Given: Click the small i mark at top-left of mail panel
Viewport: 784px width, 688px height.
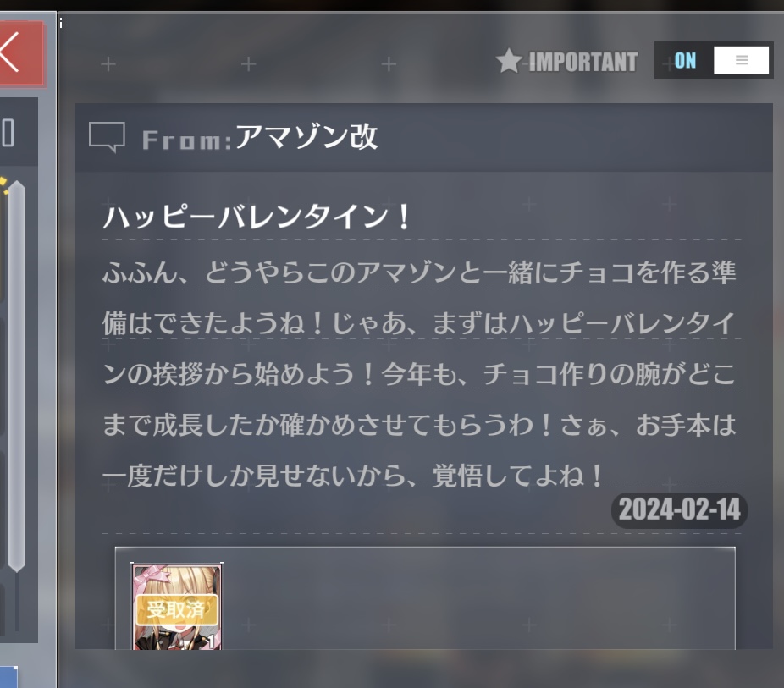Looking at the screenshot, I should click(60, 23).
